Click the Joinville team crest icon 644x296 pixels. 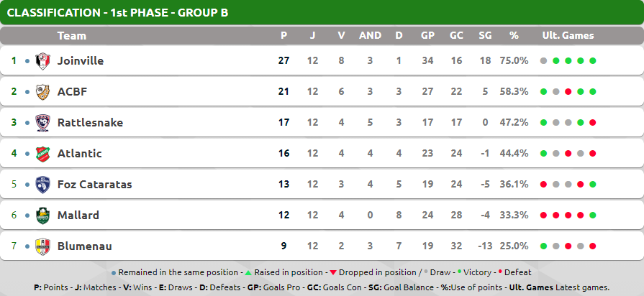[42, 60]
